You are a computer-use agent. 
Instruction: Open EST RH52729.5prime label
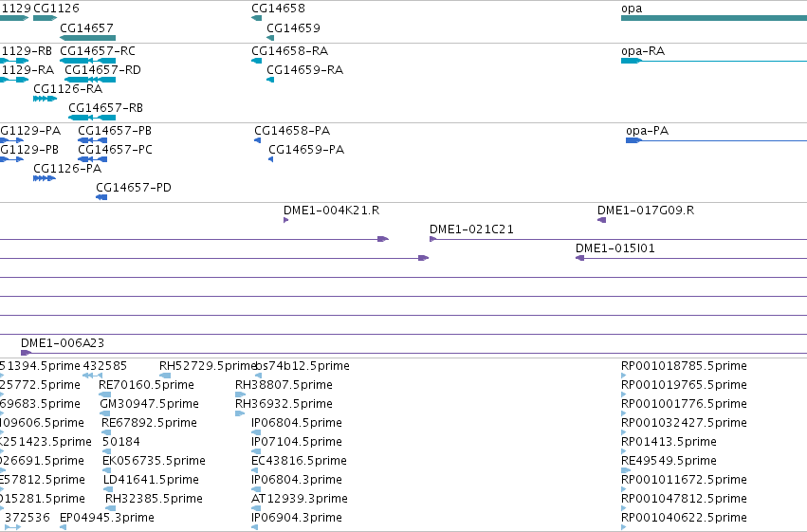click(x=207, y=366)
